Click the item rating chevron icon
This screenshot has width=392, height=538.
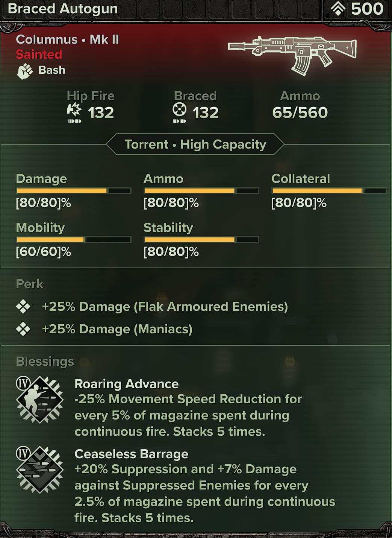point(338,9)
